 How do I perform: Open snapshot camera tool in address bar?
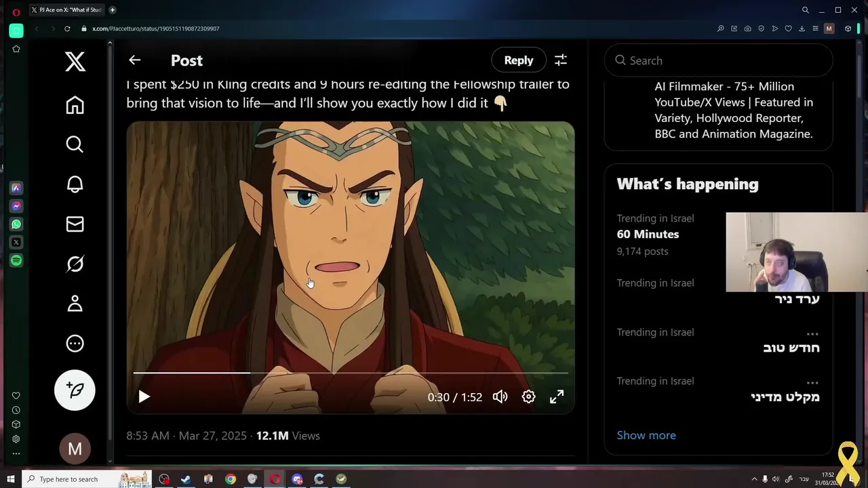(x=747, y=28)
